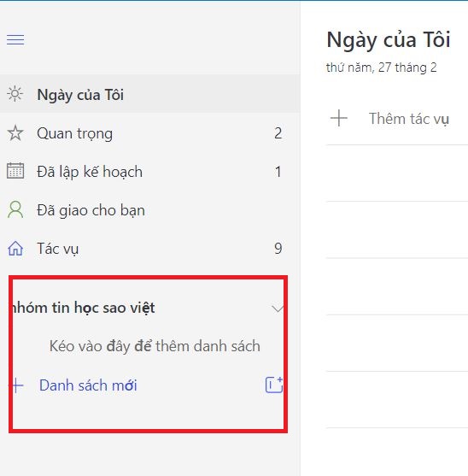Click the Tác vụ count 9
Screen dimensions: 468x476
[x=278, y=249]
